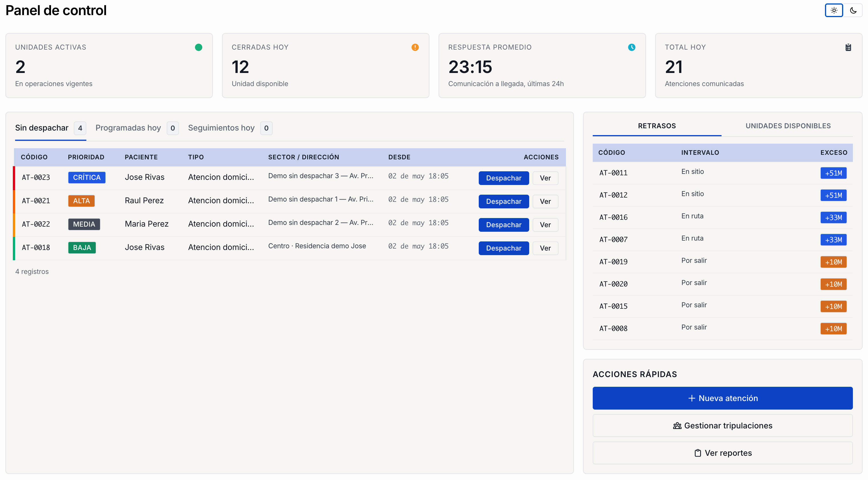The height and width of the screenshot is (480, 868).
Task: View details of AT-0018
Action: (x=545, y=248)
